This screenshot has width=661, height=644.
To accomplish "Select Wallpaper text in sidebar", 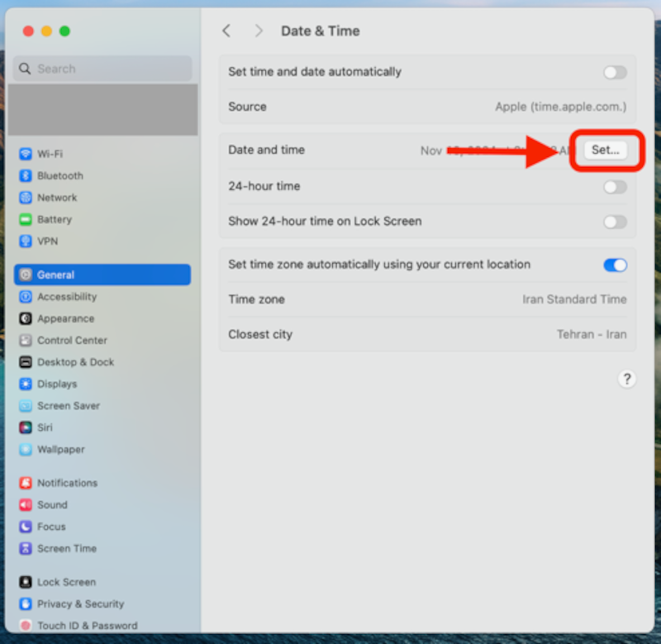I will pos(61,450).
